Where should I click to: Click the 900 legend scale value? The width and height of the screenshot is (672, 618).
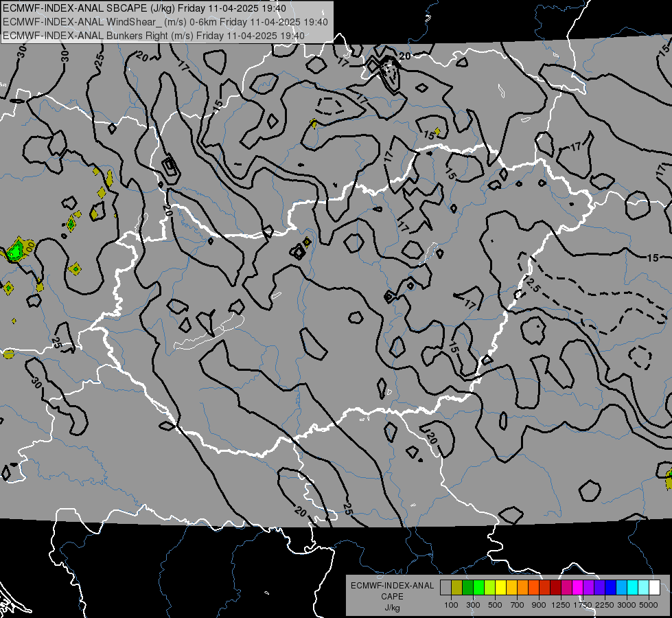(x=539, y=605)
